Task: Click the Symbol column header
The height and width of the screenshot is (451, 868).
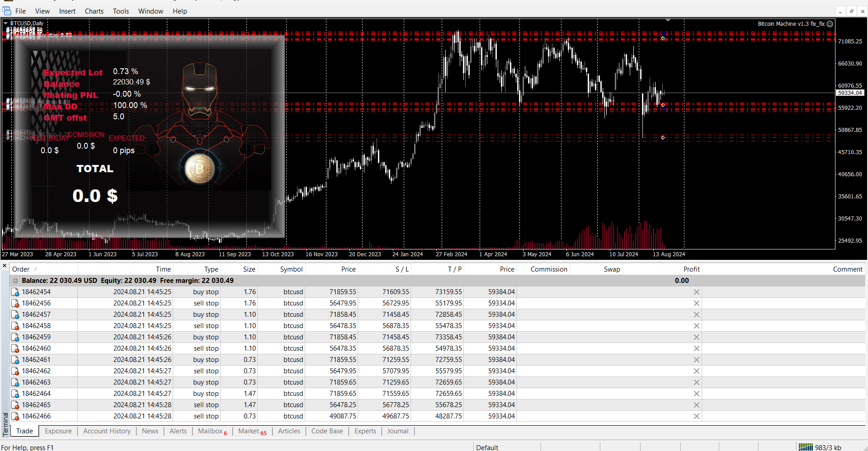Action: [x=291, y=269]
